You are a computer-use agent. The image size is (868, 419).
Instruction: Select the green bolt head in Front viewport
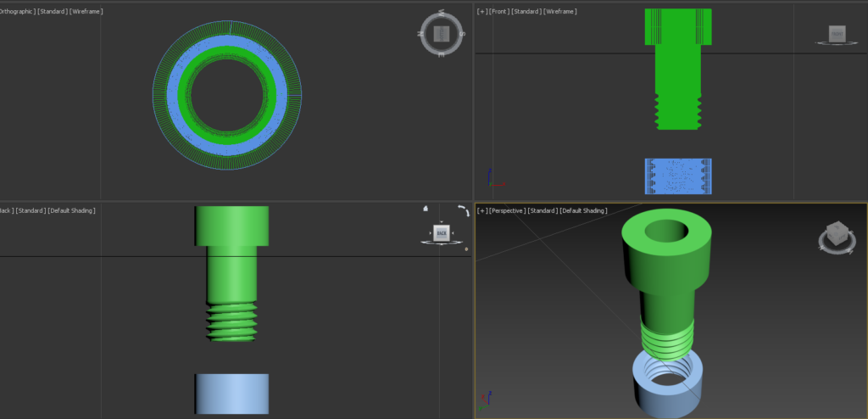point(678,26)
